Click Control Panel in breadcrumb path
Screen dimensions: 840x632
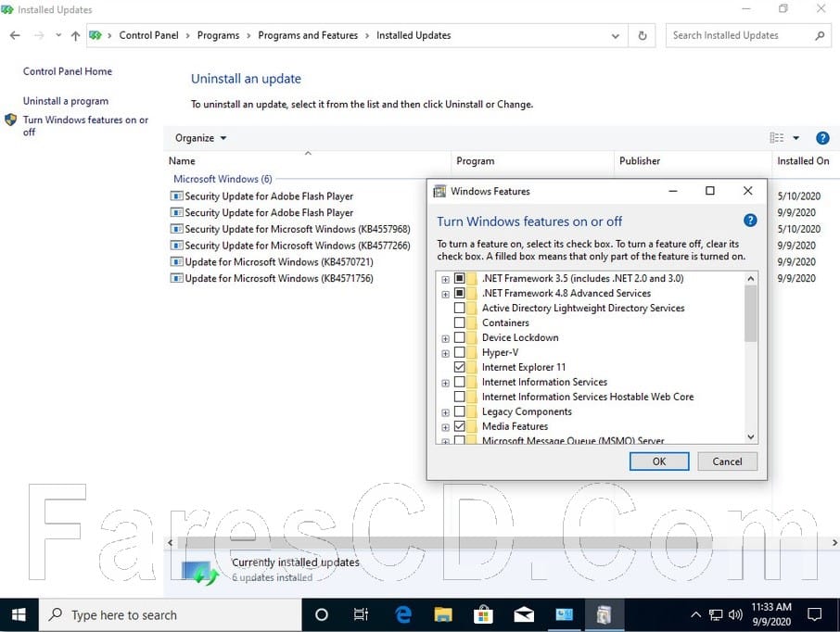[x=148, y=35]
